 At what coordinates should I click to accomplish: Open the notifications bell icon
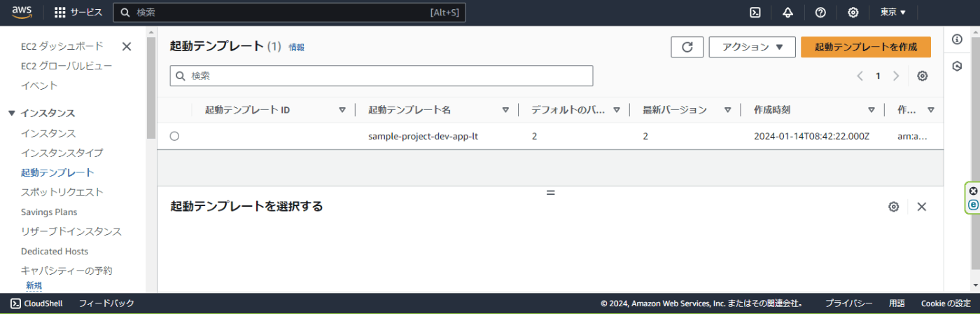[787, 13]
